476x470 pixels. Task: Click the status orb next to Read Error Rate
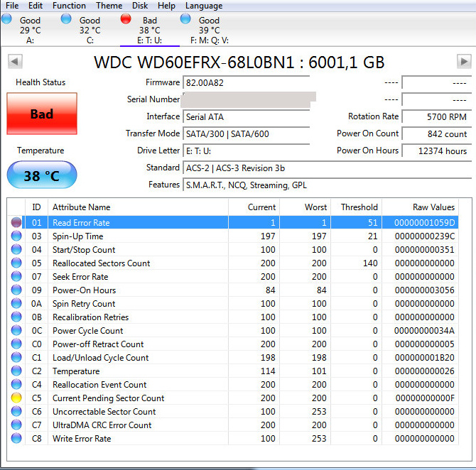[16, 223]
